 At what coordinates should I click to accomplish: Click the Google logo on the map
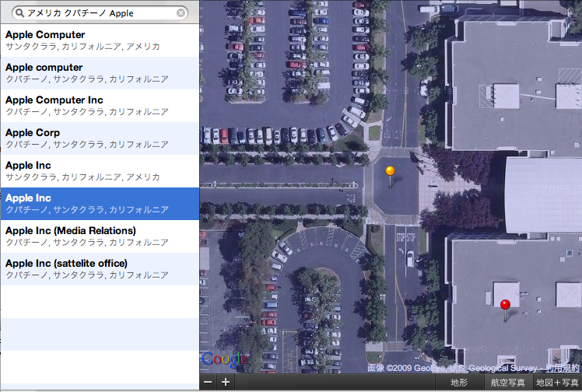click(225, 359)
